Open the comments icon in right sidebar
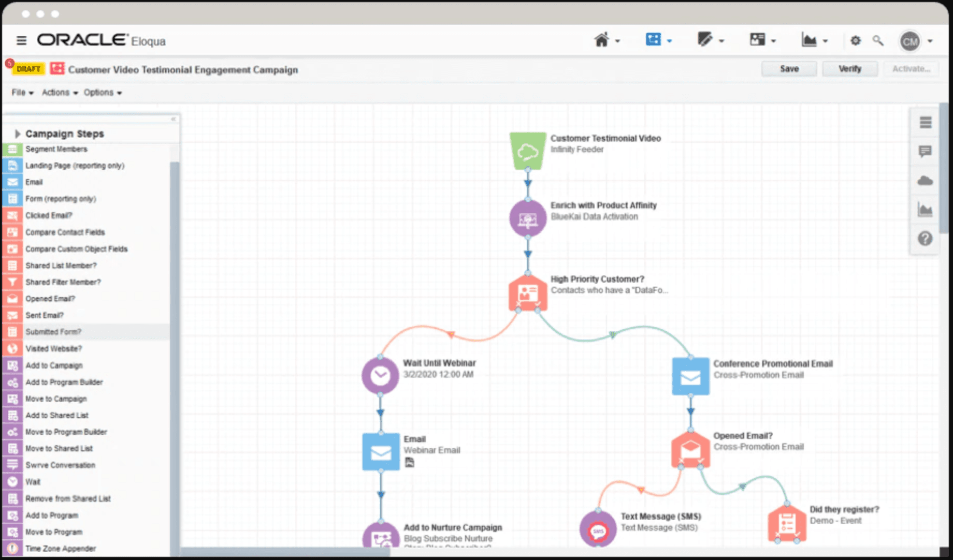Screen dimensions: 953x560 pos(925,151)
